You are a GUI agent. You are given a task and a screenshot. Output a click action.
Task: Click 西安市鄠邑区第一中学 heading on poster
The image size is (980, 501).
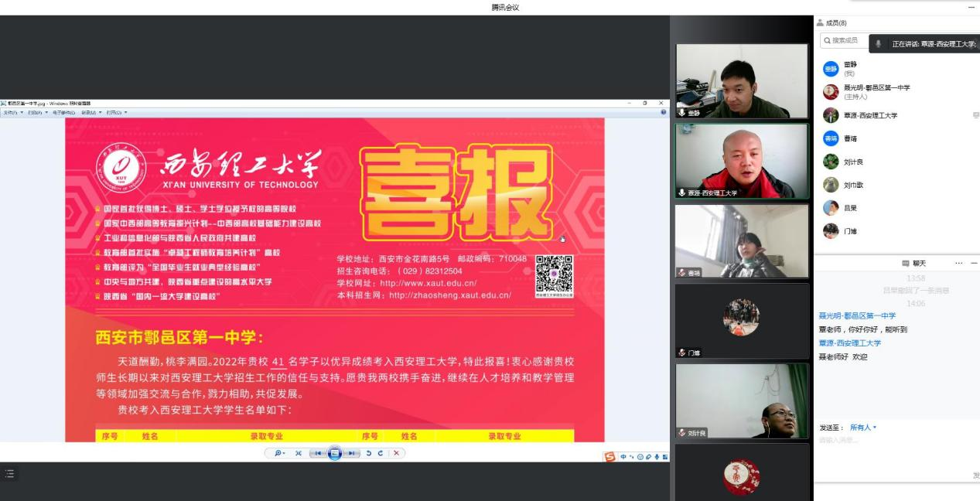tap(179, 338)
